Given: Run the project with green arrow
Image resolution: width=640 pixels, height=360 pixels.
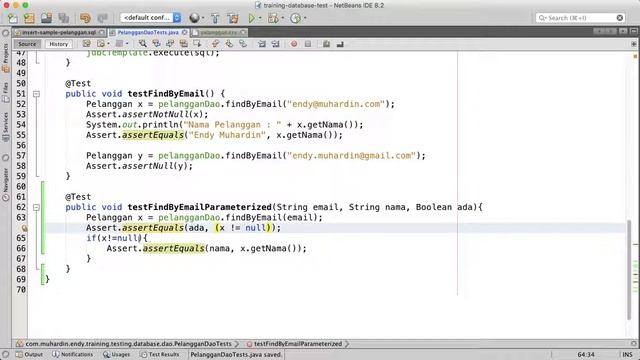Looking at the screenshot, I should point(251,18).
